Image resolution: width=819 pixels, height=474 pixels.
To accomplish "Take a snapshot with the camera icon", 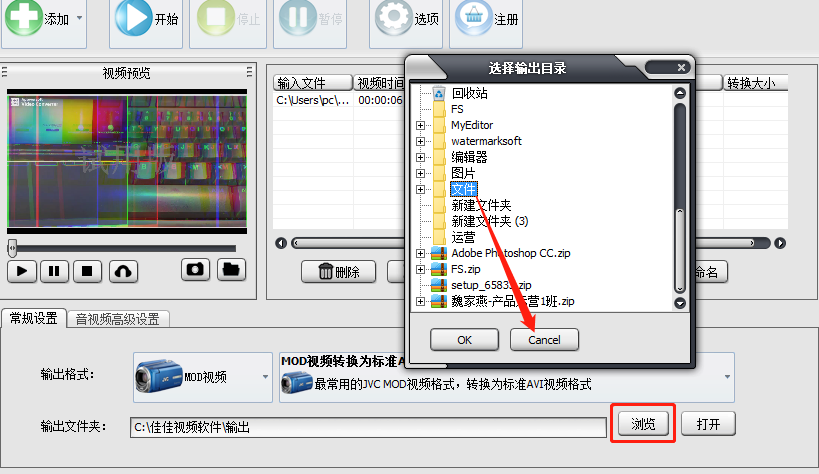I will pyautogui.click(x=195, y=270).
